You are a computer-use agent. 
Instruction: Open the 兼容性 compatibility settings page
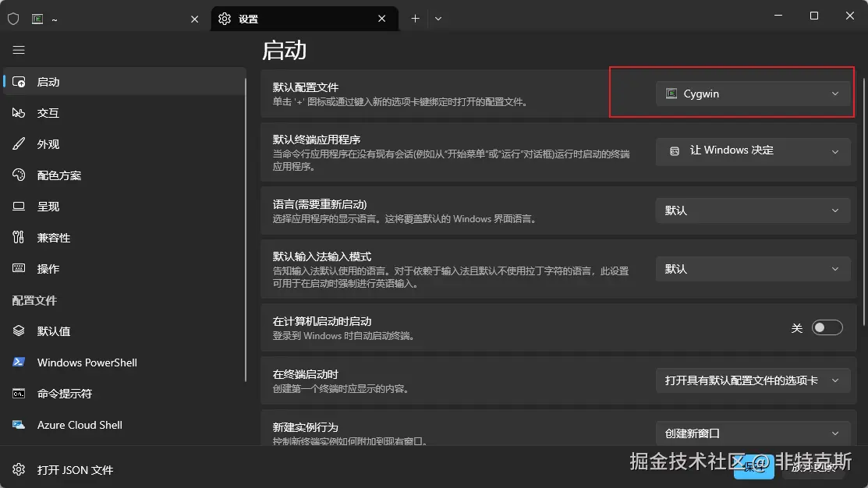point(124,238)
